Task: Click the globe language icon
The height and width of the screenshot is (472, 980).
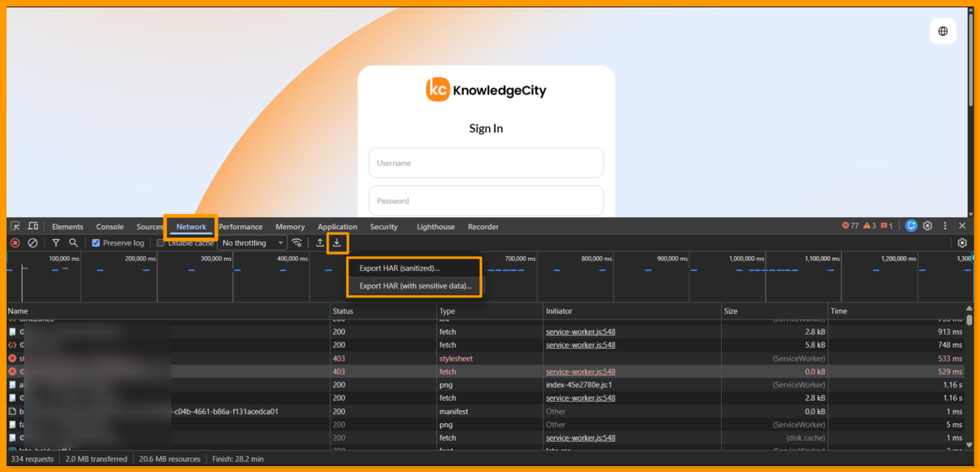Action: click(x=943, y=31)
